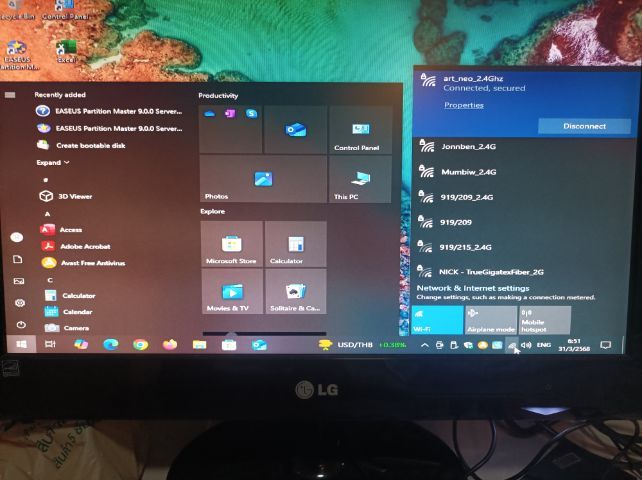Click the Windows Start button
Screen dimensions: 642x480
tap(20, 344)
